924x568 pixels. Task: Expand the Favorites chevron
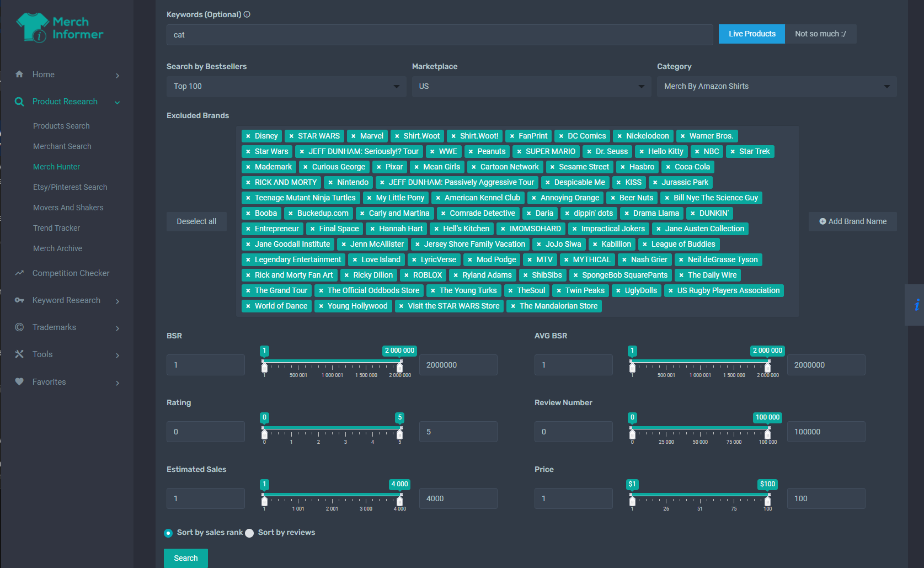[x=117, y=383]
